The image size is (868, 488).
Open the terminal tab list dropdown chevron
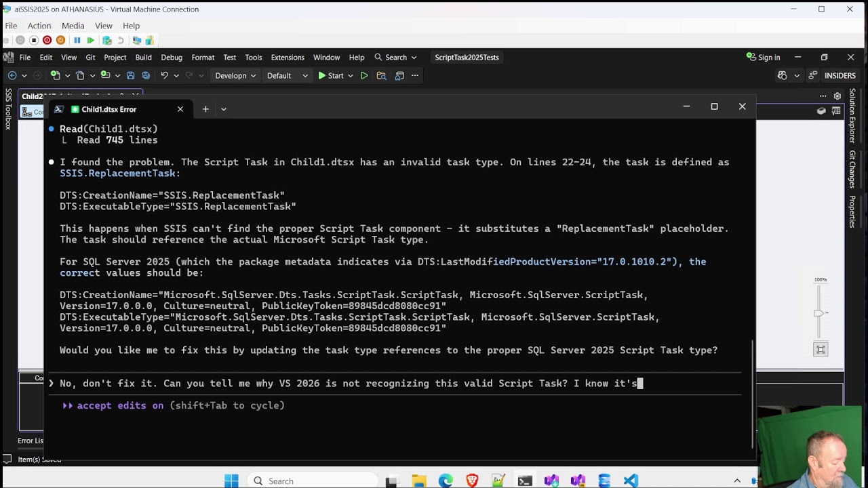pyautogui.click(x=223, y=109)
